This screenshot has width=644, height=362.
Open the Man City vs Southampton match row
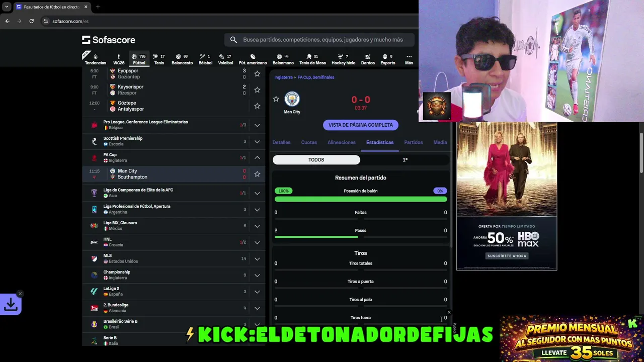coord(174,174)
